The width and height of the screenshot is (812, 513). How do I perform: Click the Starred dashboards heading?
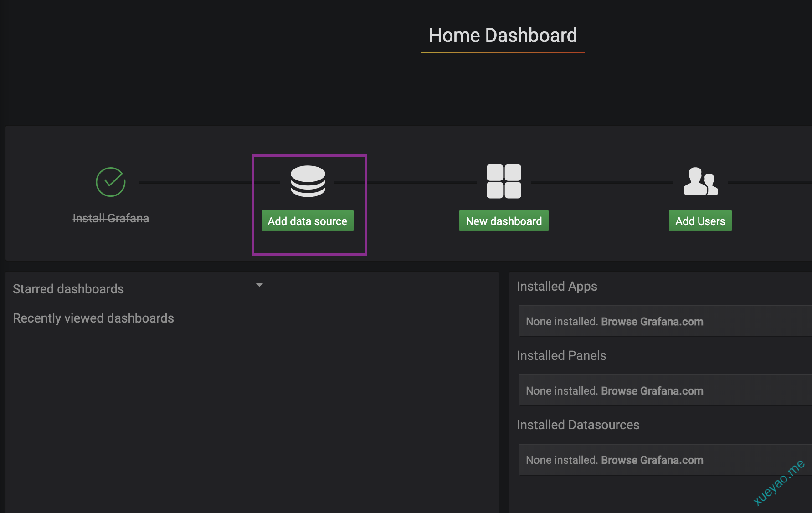[68, 289]
